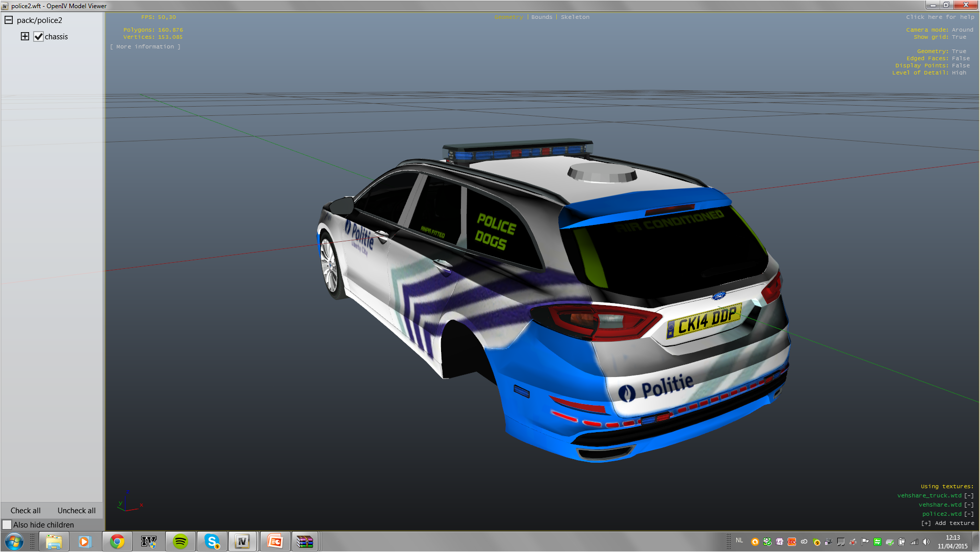Screen dimensions: 980x552
Task: Remove the police2.wtd texture
Action: [969, 514]
